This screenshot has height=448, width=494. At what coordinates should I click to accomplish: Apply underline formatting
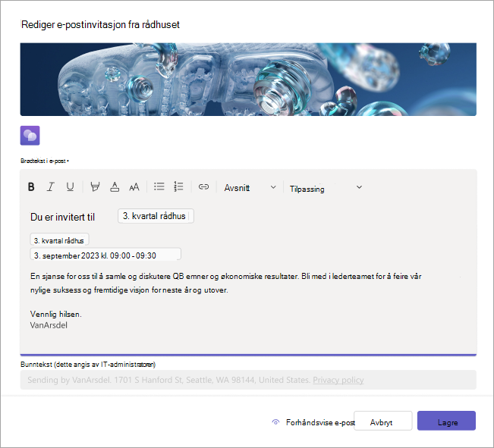tap(70, 186)
